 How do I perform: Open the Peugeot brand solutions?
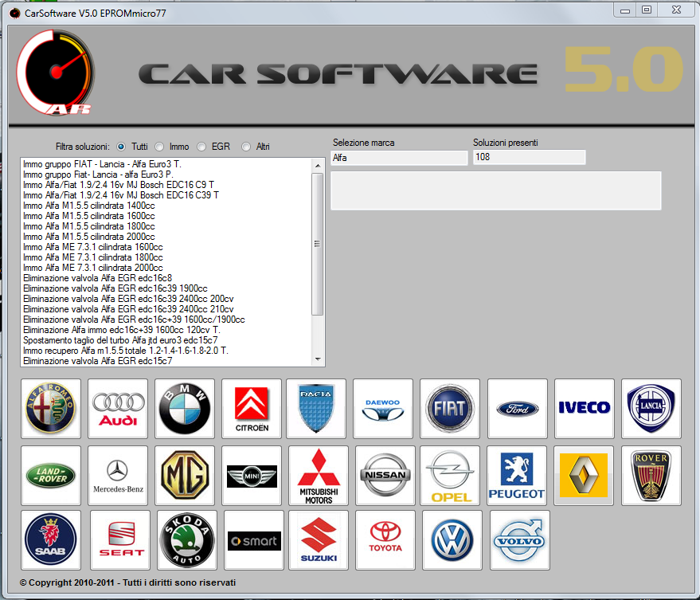(x=517, y=476)
